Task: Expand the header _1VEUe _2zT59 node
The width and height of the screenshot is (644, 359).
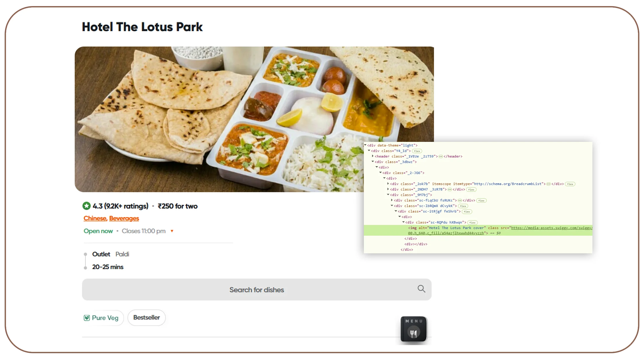Action: tap(373, 156)
